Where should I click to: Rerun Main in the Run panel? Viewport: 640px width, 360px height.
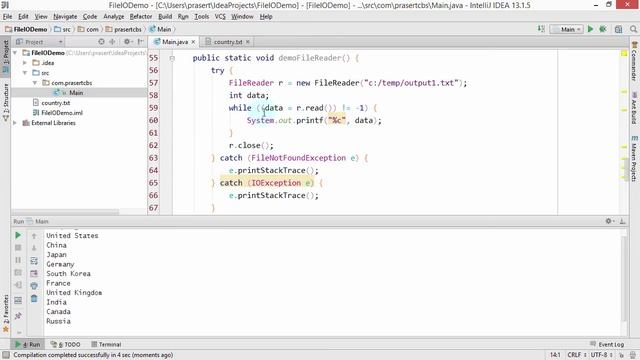(18, 236)
